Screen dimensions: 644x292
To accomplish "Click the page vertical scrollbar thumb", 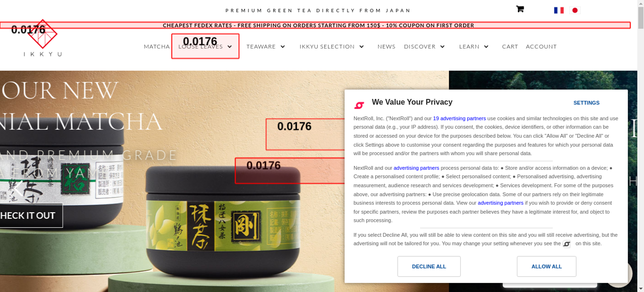I will pos(641,18).
